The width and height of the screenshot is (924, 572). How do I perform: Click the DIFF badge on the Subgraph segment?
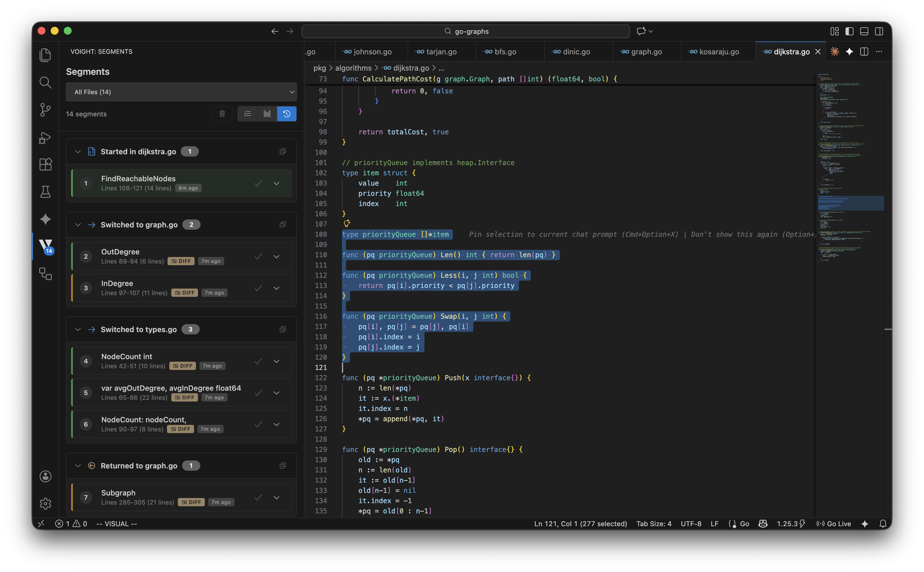tap(191, 502)
